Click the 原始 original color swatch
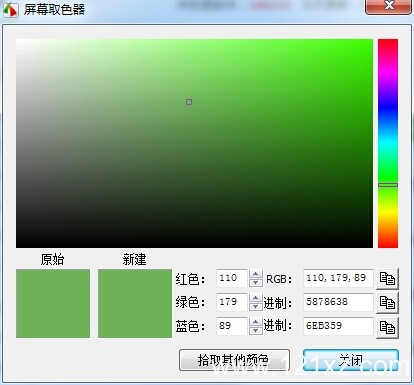 53,303
